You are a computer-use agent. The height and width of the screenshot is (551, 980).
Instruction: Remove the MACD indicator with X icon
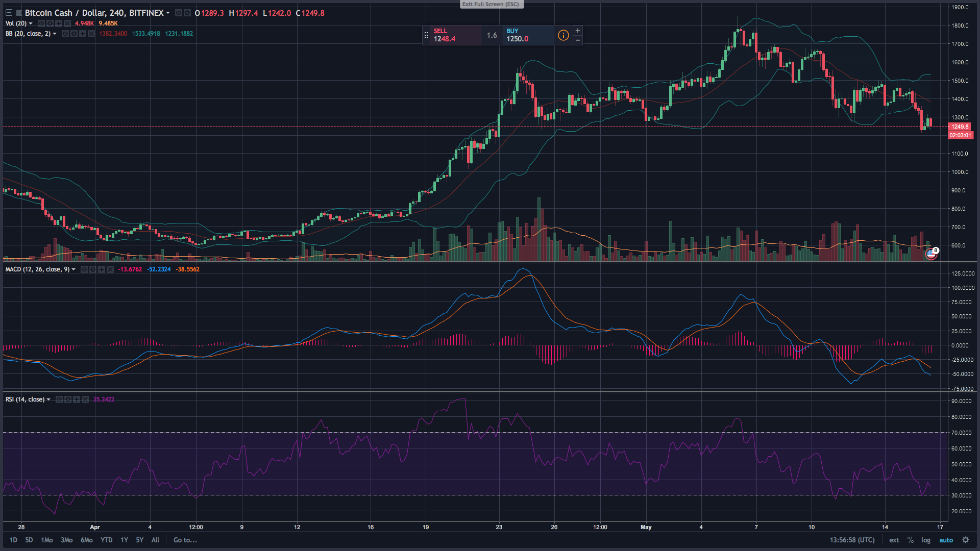pyautogui.click(x=110, y=269)
